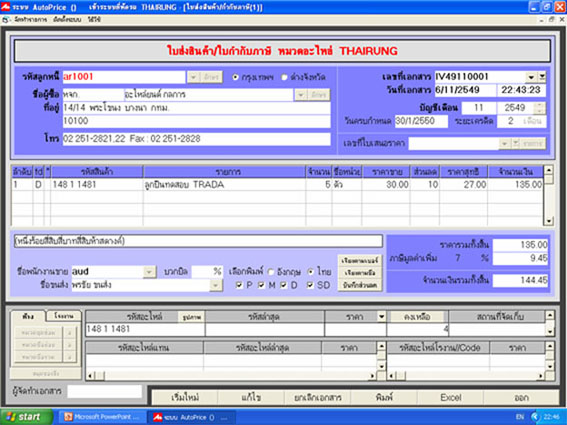The image size is (567, 425).
Task: Open the ราคา column dropdown in parts grid
Action: point(381,317)
